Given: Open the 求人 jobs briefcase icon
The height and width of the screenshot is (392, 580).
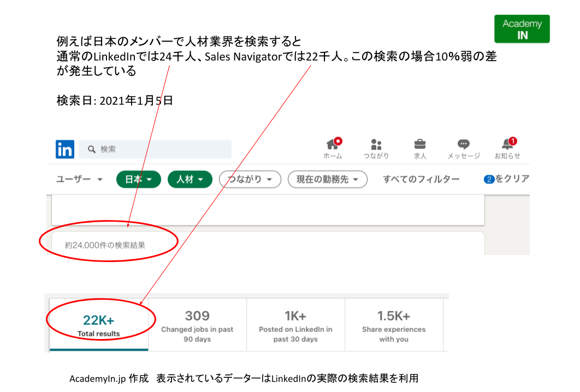Looking at the screenshot, I should pos(419,145).
